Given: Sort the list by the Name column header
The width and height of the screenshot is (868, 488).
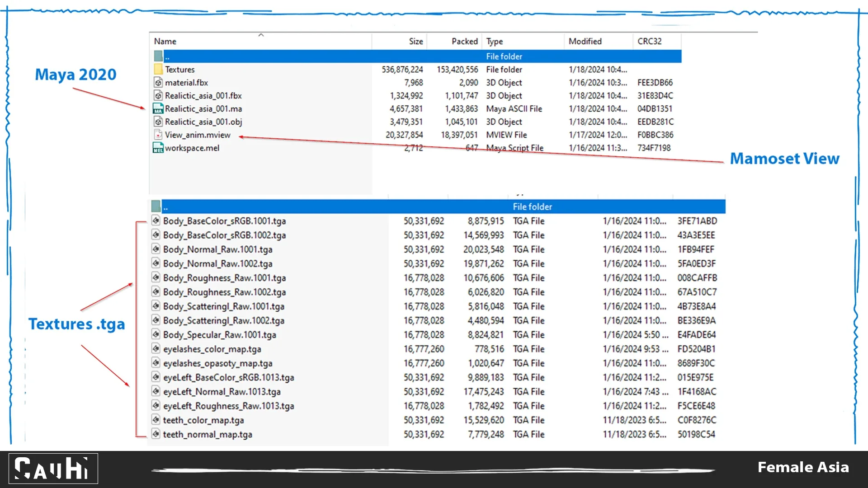Looking at the screenshot, I should tap(165, 41).
